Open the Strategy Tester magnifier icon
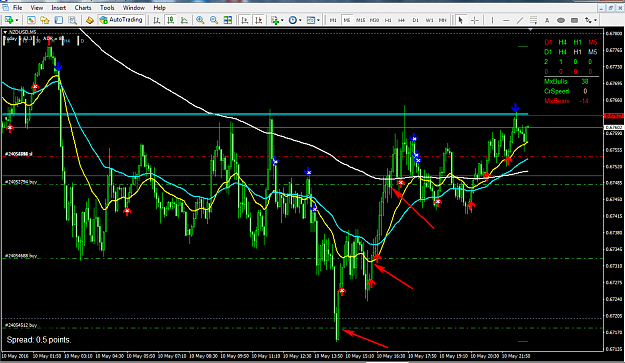The image size is (625, 363). click(x=72, y=20)
